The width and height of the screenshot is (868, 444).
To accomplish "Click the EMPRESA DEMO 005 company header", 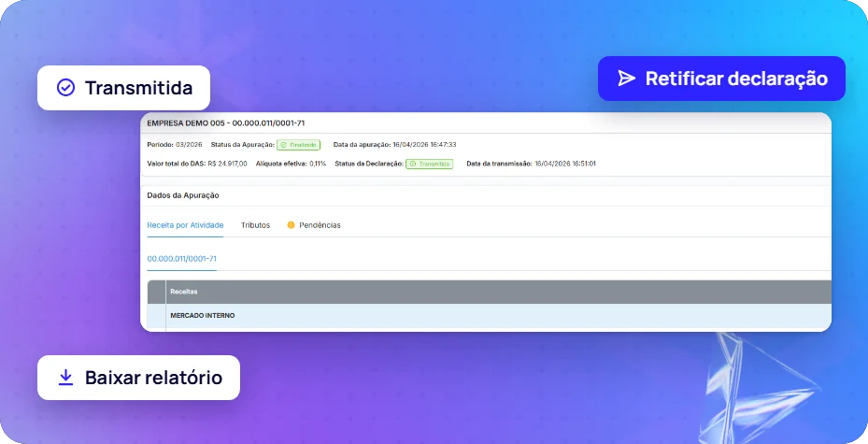I will (x=226, y=122).
